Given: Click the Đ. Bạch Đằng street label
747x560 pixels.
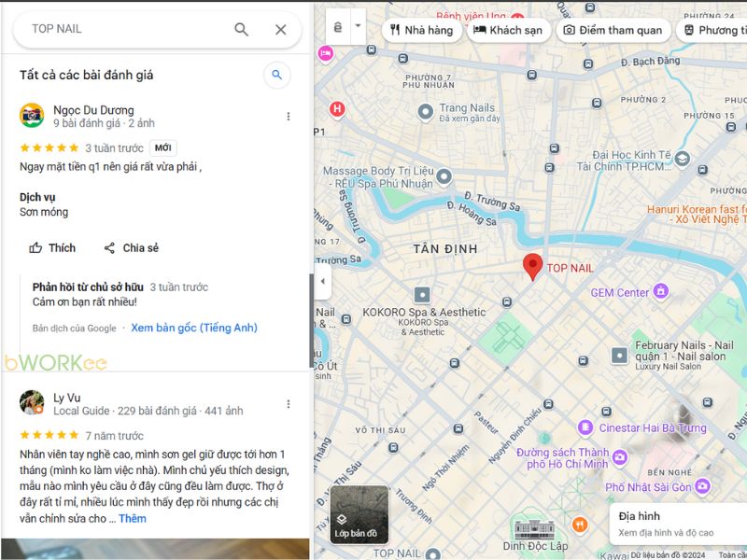Looking at the screenshot, I should 650,62.
